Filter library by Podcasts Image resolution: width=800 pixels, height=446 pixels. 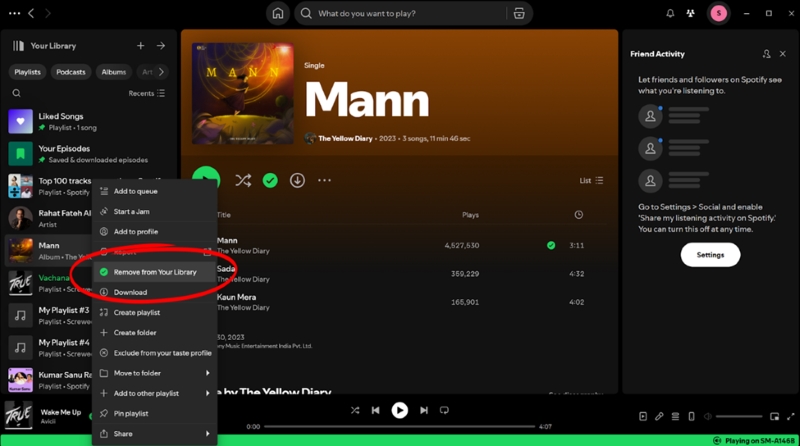pyautogui.click(x=71, y=72)
